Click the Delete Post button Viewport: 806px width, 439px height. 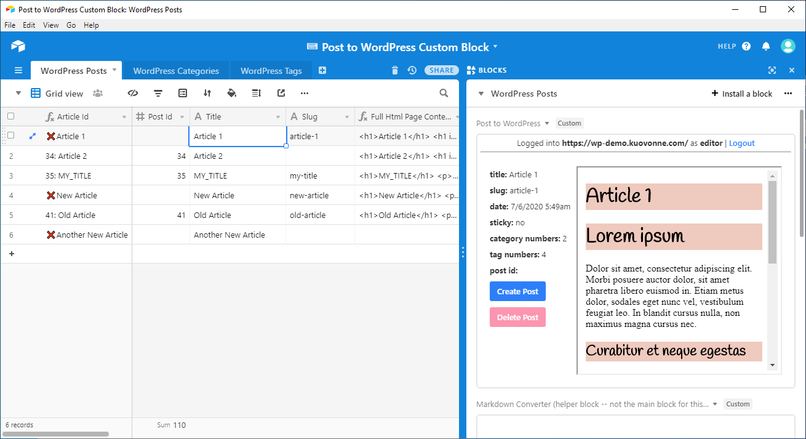(518, 317)
